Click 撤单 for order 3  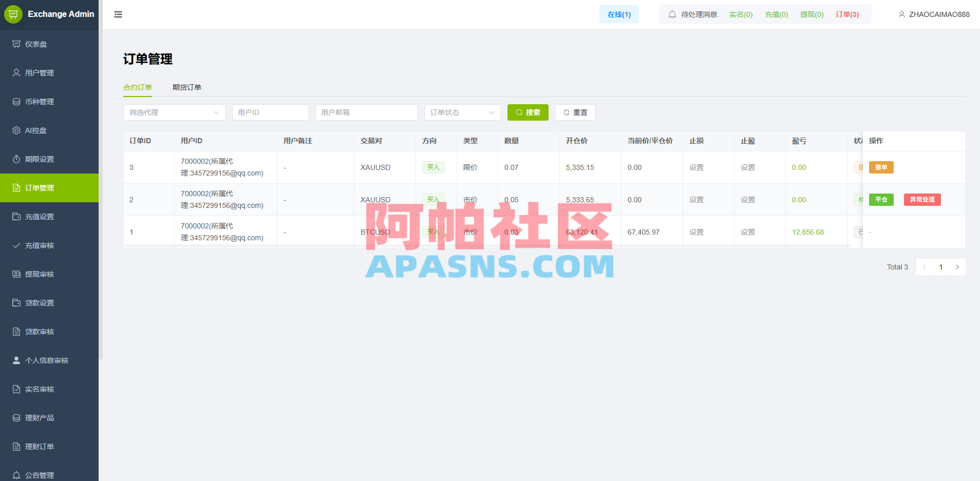pos(881,167)
